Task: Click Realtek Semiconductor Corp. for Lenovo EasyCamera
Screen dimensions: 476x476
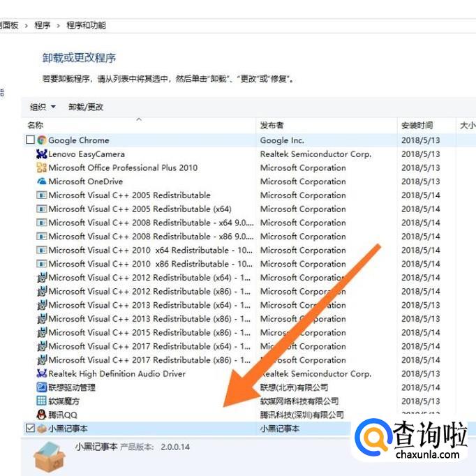Action: (315, 154)
